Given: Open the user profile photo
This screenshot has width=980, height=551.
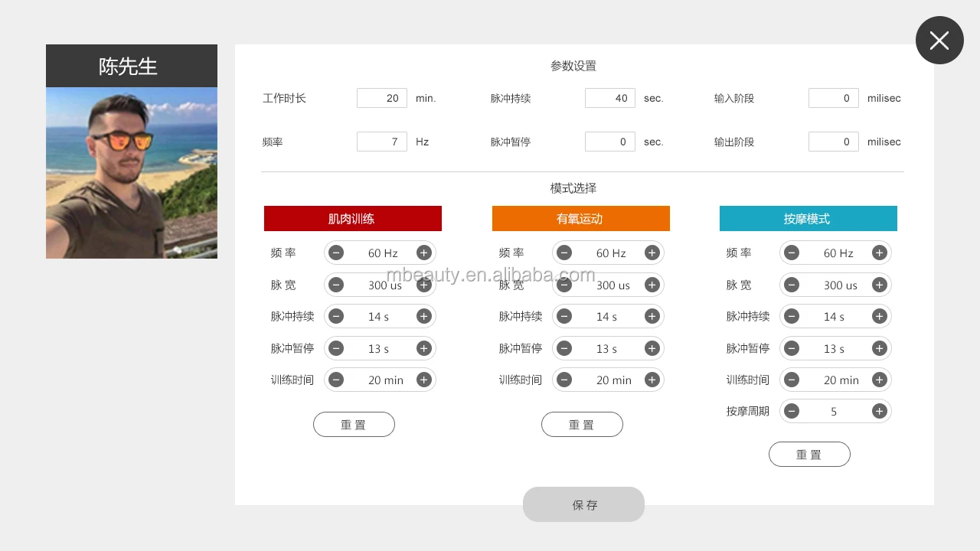Looking at the screenshot, I should point(132,173).
